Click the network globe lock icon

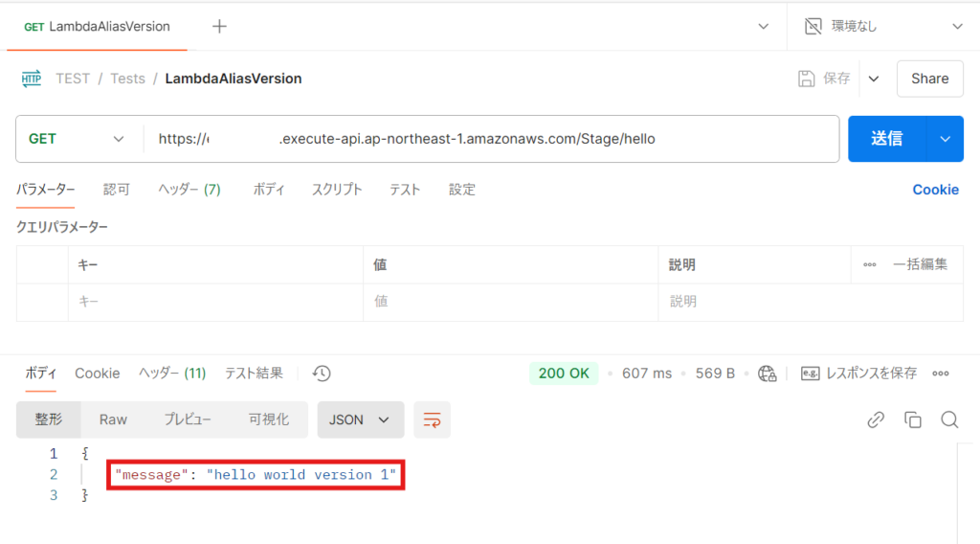tap(767, 374)
